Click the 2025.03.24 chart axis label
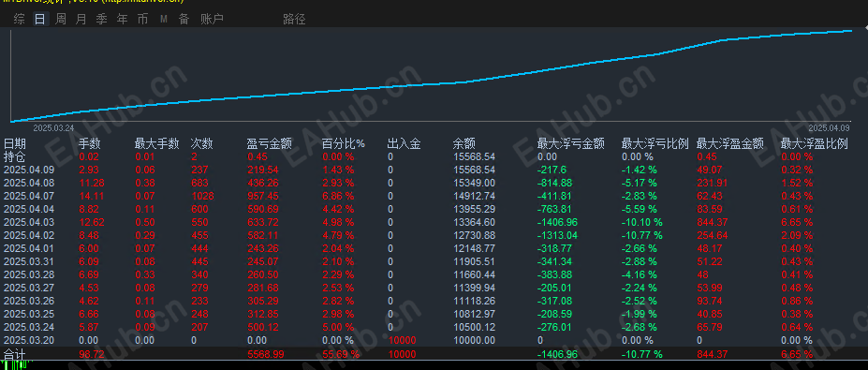The width and height of the screenshot is (868, 370). click(x=53, y=127)
